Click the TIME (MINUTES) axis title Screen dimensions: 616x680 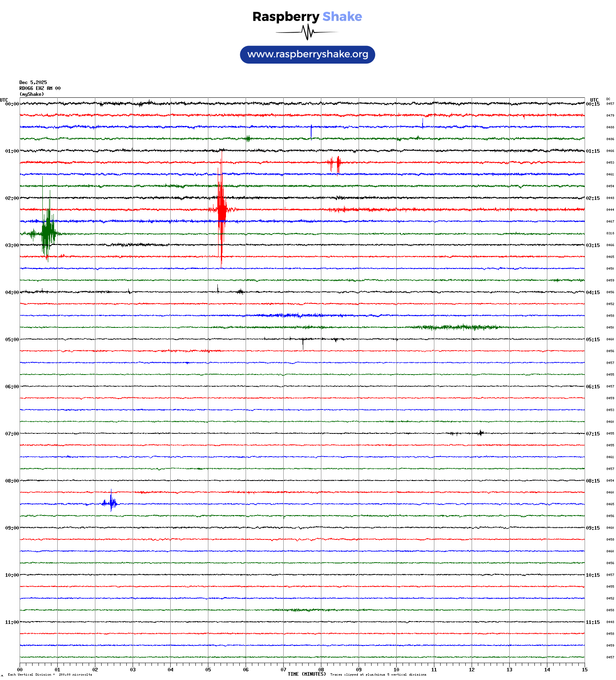306,674
